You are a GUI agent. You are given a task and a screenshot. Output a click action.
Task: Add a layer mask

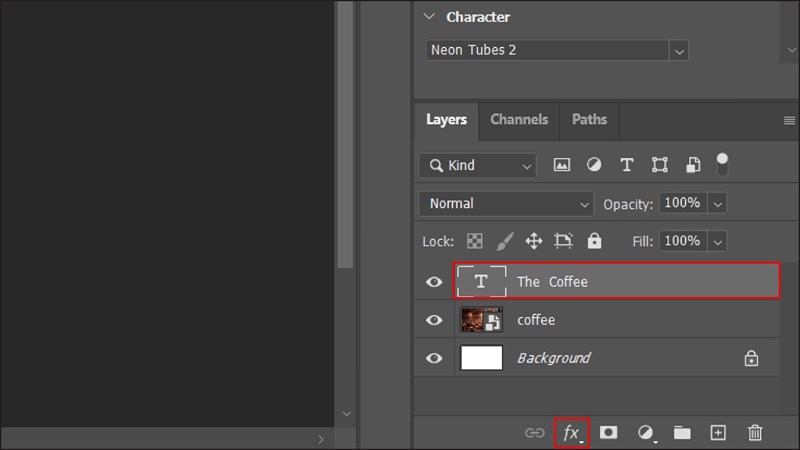[x=608, y=433]
